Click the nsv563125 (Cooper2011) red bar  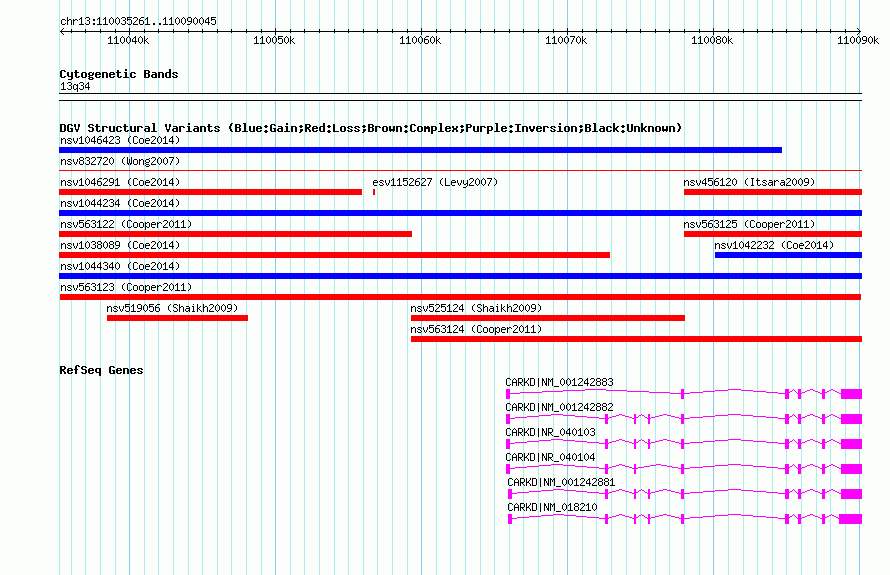point(773,234)
